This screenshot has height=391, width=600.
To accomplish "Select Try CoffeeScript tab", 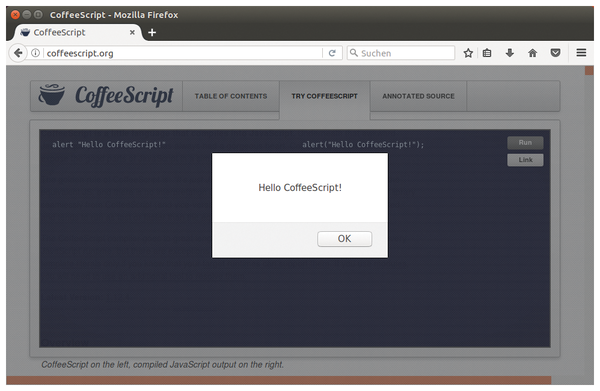I will click(324, 96).
